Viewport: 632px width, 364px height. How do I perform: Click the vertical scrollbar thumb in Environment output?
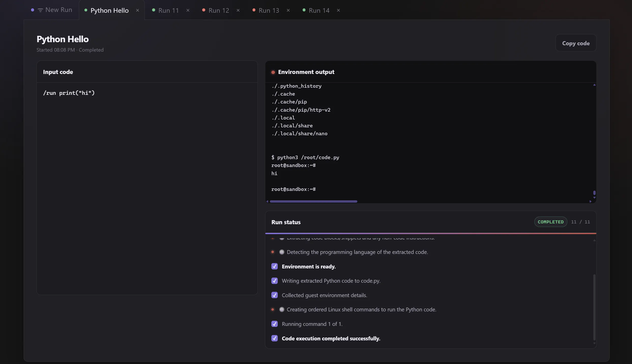pyautogui.click(x=594, y=193)
